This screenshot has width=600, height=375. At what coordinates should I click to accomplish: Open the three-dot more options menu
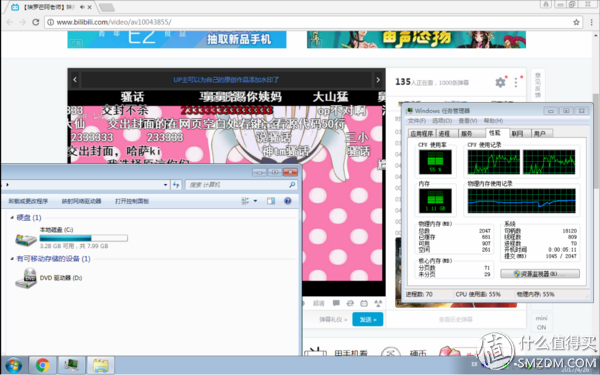click(516, 82)
